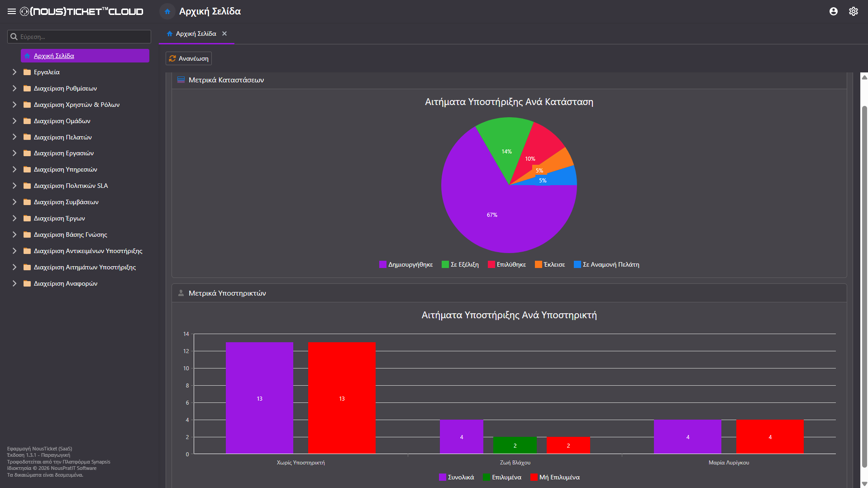Click the home icon beside page title
Image resolution: width=868 pixels, height=488 pixels.
point(167,11)
